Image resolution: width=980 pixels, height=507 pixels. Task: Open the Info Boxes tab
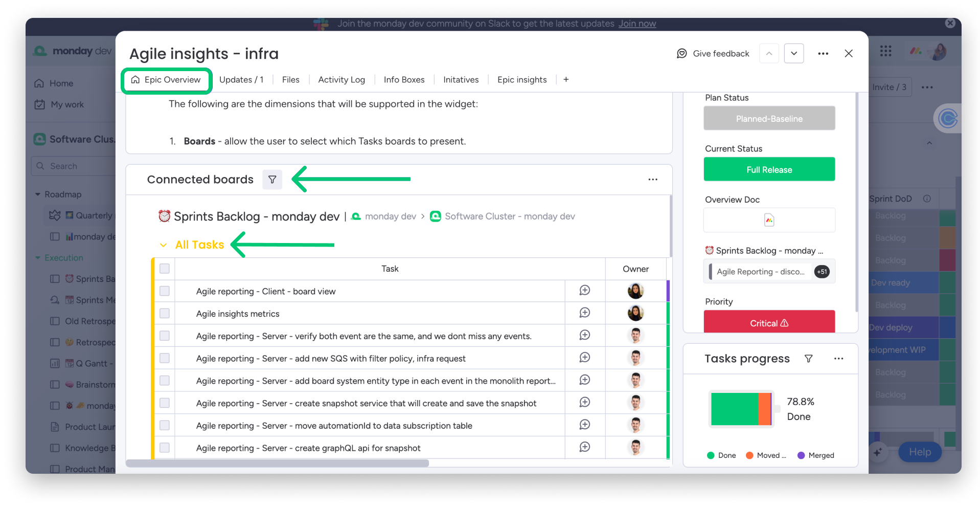pyautogui.click(x=404, y=80)
